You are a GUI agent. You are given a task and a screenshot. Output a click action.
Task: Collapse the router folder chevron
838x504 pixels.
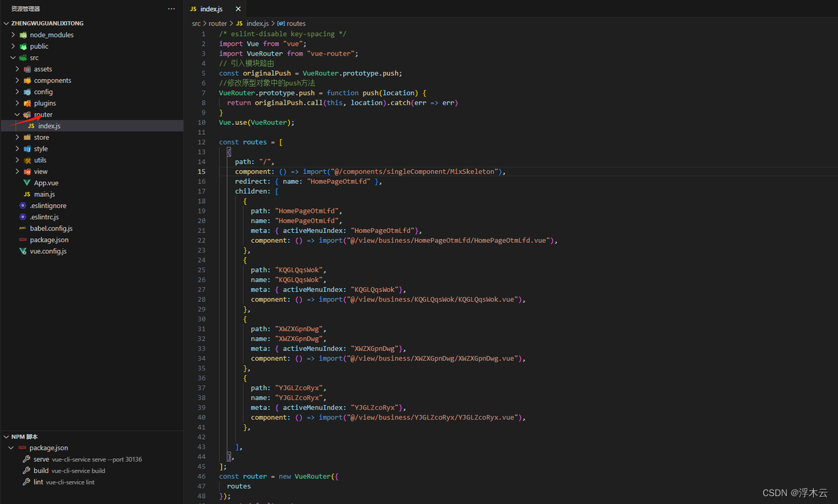pos(18,115)
